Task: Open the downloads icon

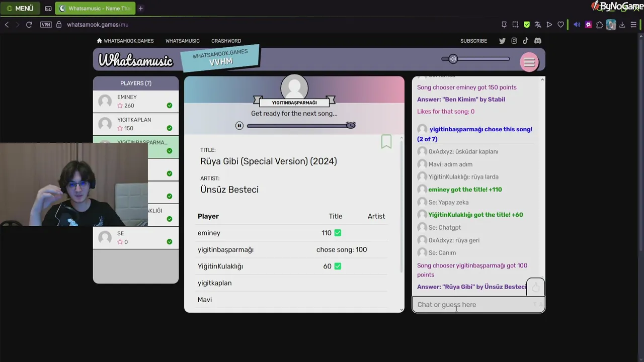Action: [x=622, y=25]
